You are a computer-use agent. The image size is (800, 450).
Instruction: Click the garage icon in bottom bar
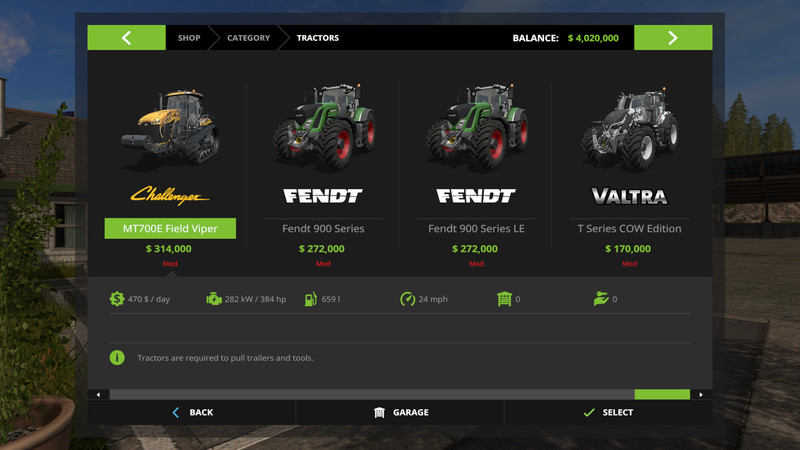pos(379,412)
